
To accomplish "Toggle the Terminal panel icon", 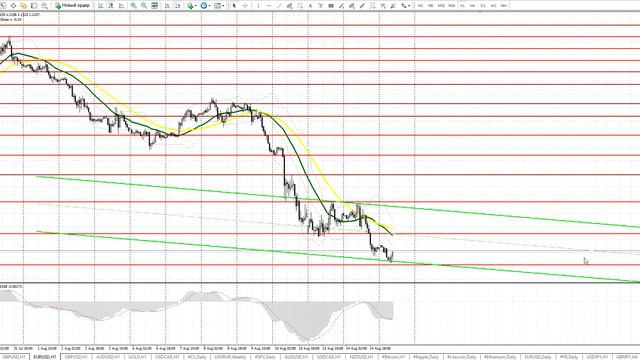I will pos(34,6).
